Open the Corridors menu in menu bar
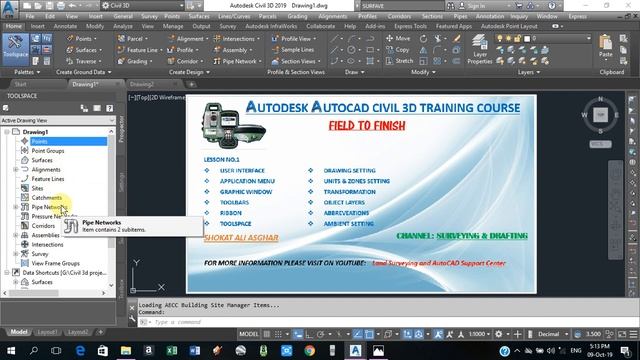The image size is (640, 360). click(399, 16)
